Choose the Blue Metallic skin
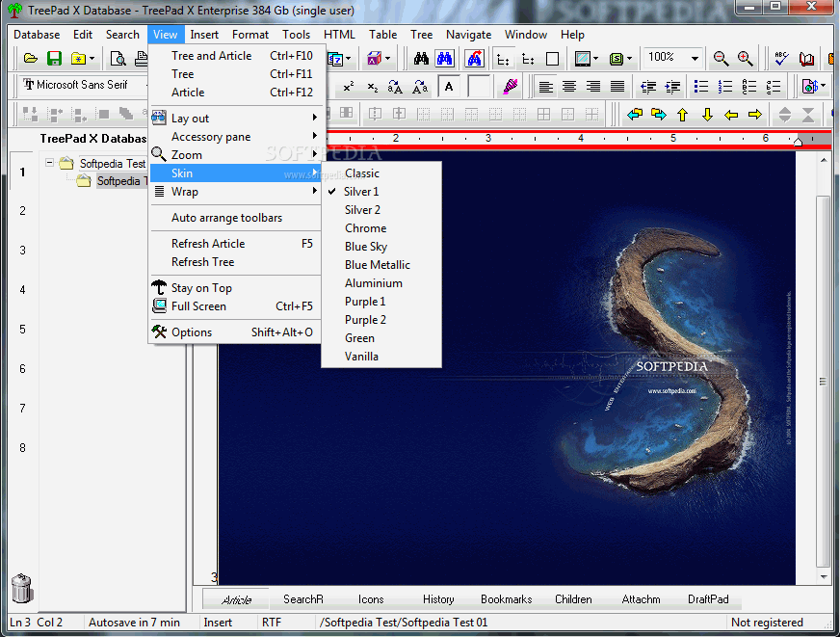Viewport: 840px width, 637px height. click(x=381, y=265)
